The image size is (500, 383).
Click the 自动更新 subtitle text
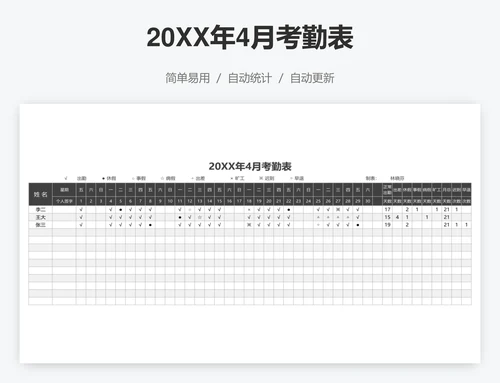[312, 78]
